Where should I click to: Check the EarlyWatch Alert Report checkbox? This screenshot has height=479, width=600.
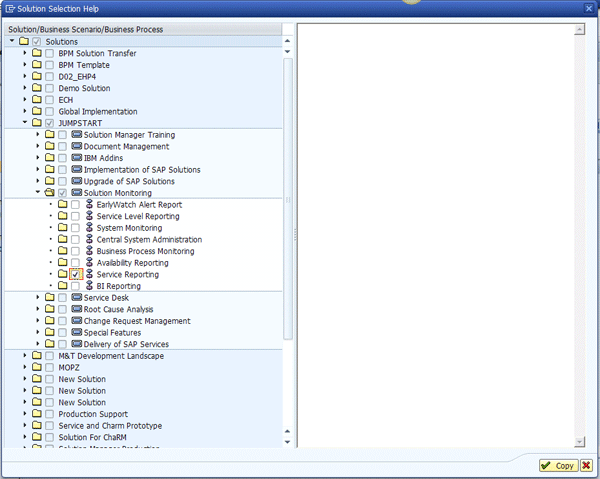[x=75, y=205]
